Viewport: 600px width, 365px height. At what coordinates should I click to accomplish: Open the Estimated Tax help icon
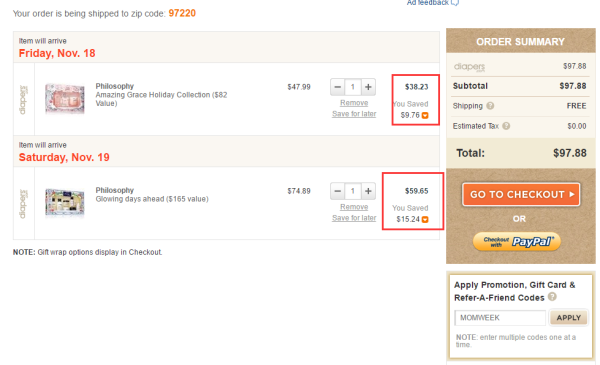click(506, 126)
